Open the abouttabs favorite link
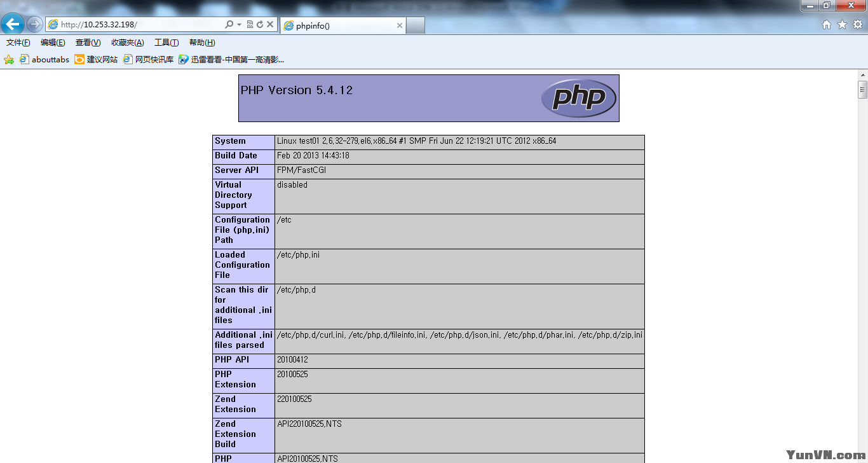The image size is (868, 463). (44, 59)
